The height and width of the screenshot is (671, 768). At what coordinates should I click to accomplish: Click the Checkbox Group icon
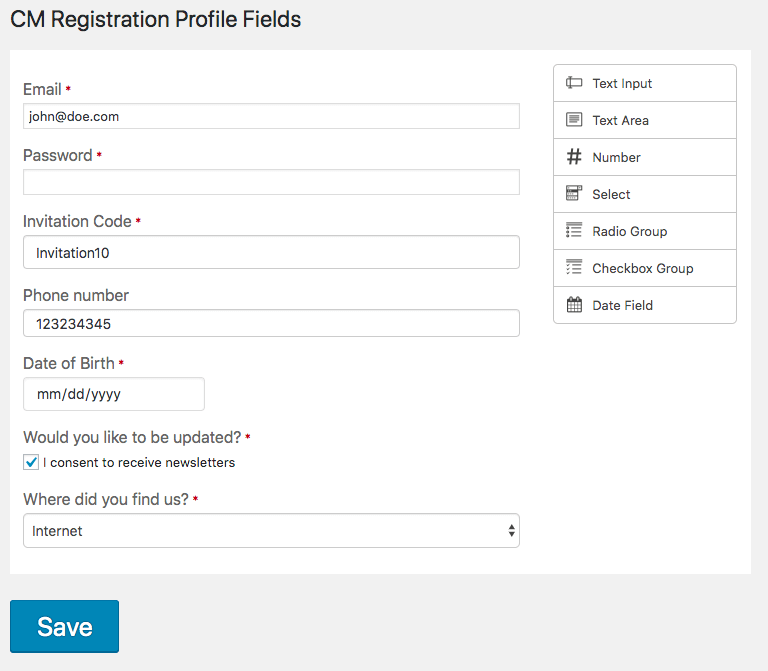click(574, 267)
